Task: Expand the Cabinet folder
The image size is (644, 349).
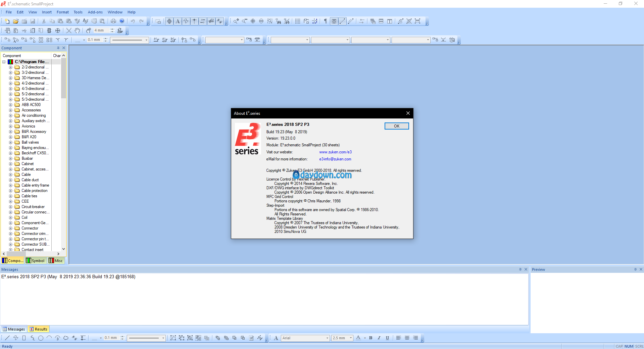Action: [10, 164]
